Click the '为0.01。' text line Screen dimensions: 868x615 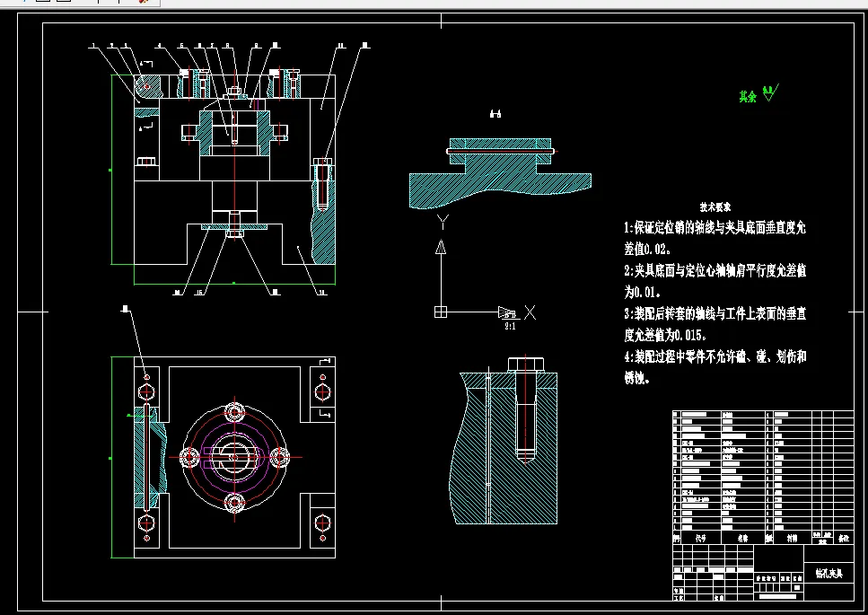(642, 293)
